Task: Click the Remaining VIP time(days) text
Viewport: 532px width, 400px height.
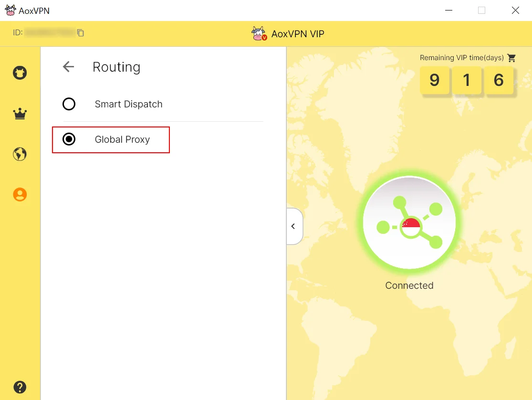Action: pos(461,58)
